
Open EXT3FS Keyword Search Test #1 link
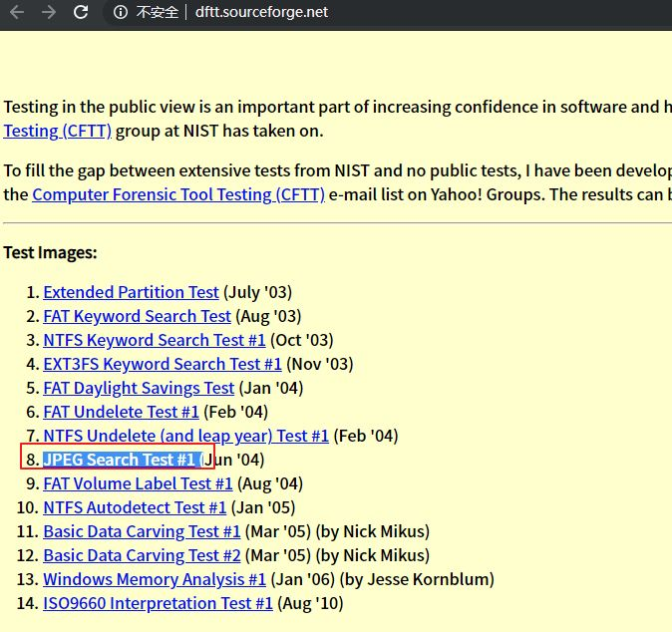pos(163,364)
